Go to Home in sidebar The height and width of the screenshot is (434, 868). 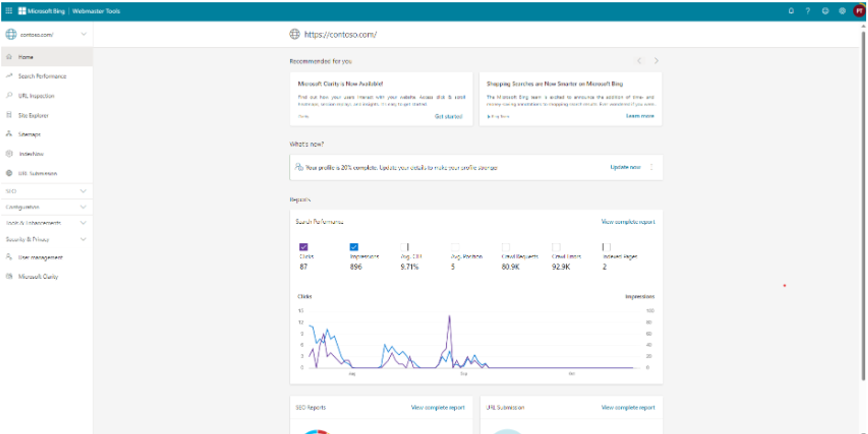pos(47,57)
